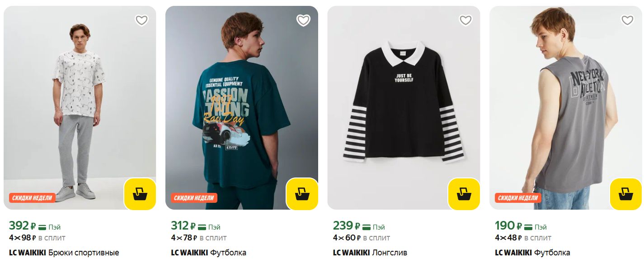This screenshot has height=259, width=644.
Task: Open the teal Passion Racing shirt photo
Action: pos(241,104)
